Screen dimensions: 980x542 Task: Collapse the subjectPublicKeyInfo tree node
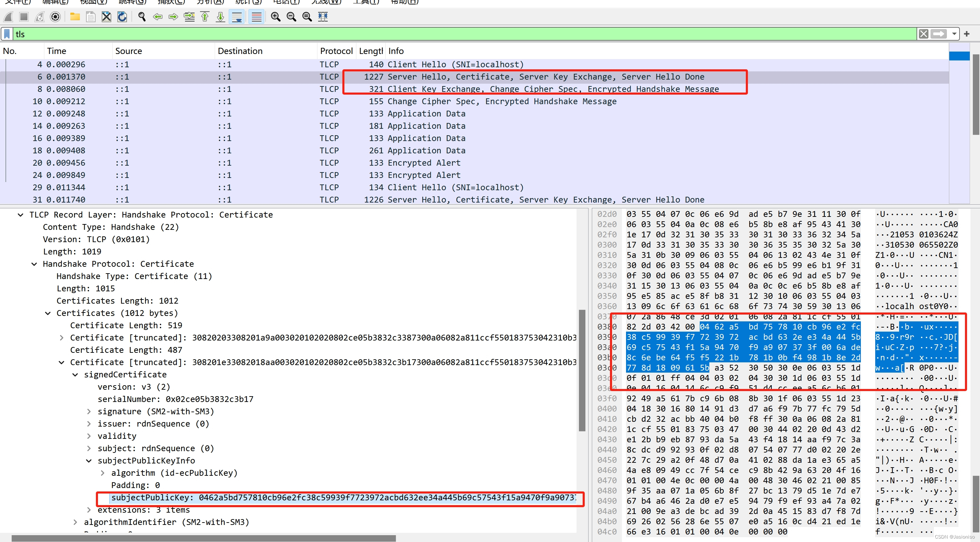point(89,461)
